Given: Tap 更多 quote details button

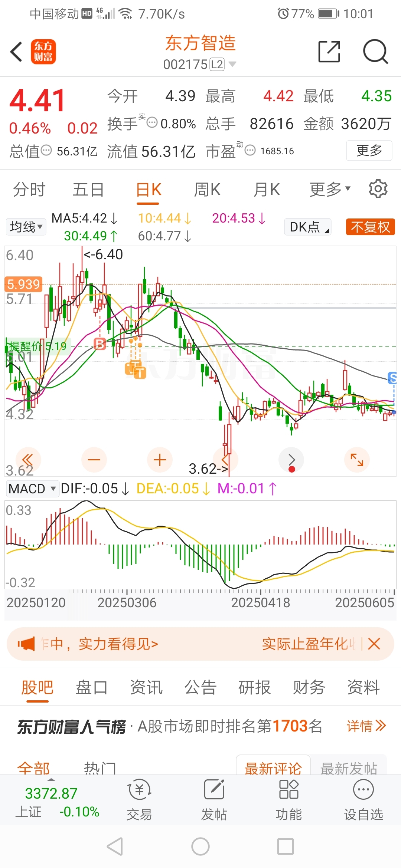Looking at the screenshot, I should click(369, 150).
